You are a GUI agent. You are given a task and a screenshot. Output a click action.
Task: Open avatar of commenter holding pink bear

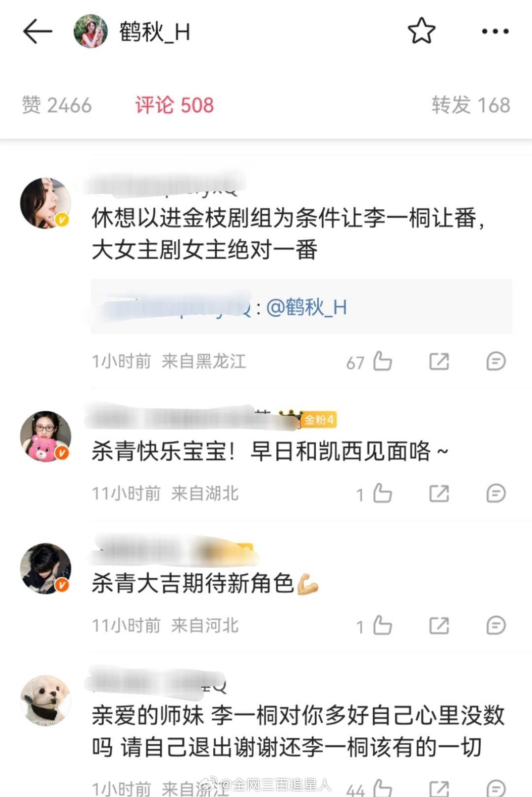[45, 436]
